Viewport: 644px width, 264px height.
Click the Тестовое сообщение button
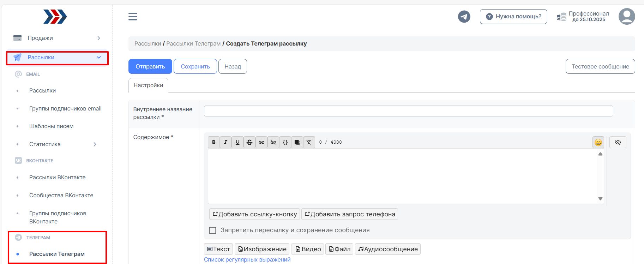[600, 66]
